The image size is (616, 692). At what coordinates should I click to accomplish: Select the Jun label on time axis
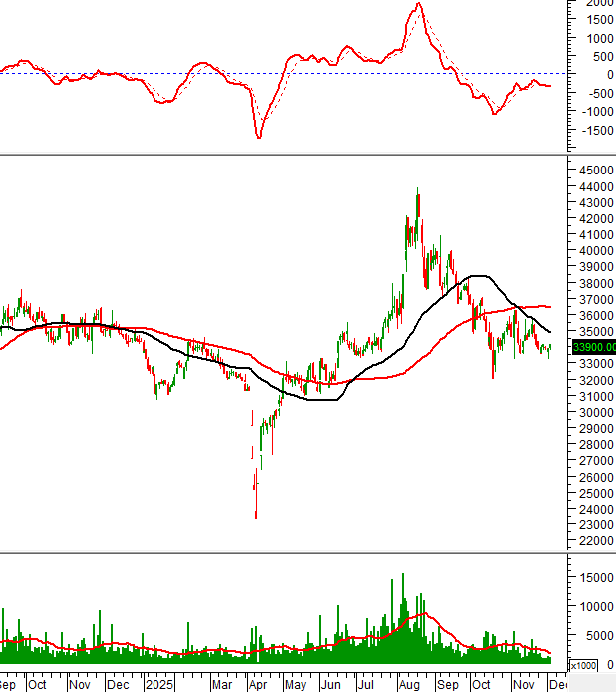pos(330,685)
